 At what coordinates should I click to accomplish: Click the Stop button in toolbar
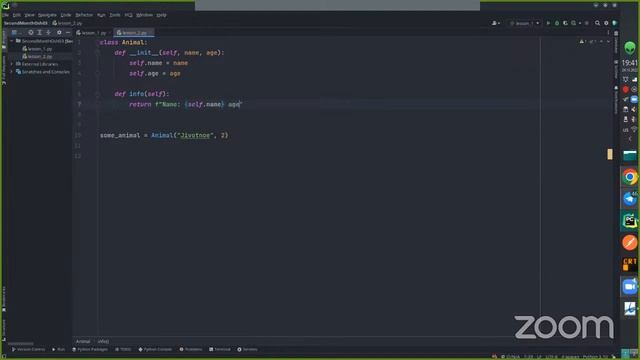click(587, 23)
